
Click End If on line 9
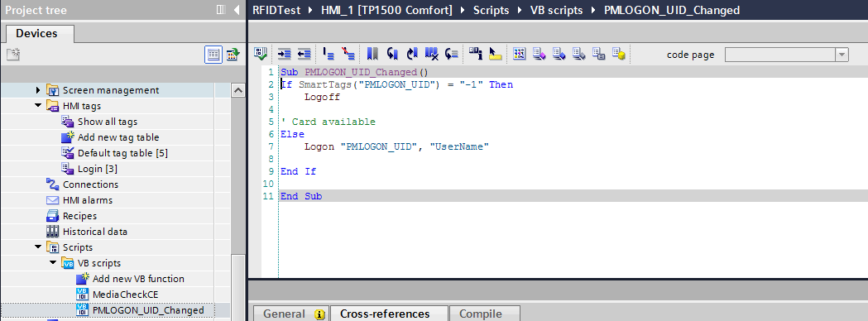[299, 171]
